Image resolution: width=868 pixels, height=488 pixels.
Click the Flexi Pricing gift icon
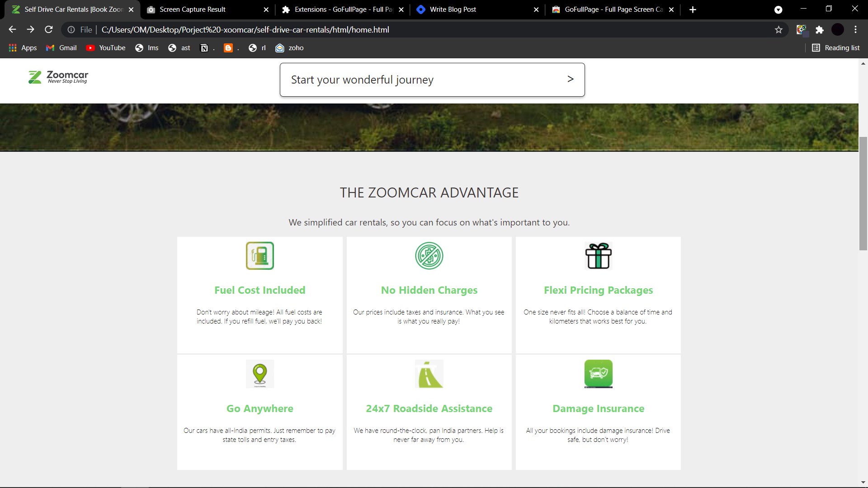tap(598, 256)
